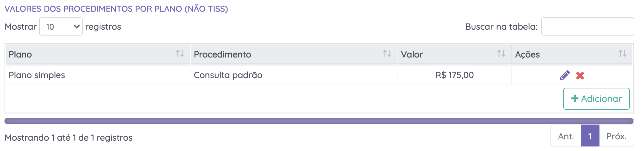
Task: Go to next page with Próx.
Action: click(x=616, y=136)
